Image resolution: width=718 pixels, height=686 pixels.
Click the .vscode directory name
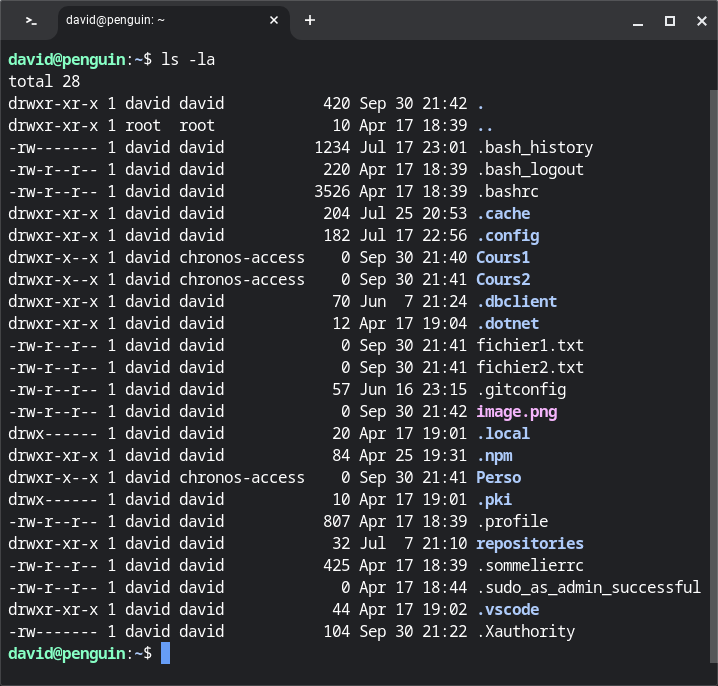pyautogui.click(x=507, y=609)
